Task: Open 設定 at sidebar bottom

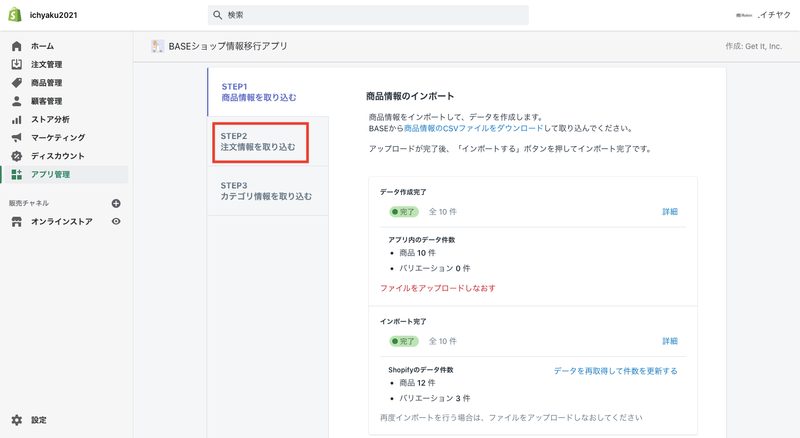Action: [x=39, y=420]
